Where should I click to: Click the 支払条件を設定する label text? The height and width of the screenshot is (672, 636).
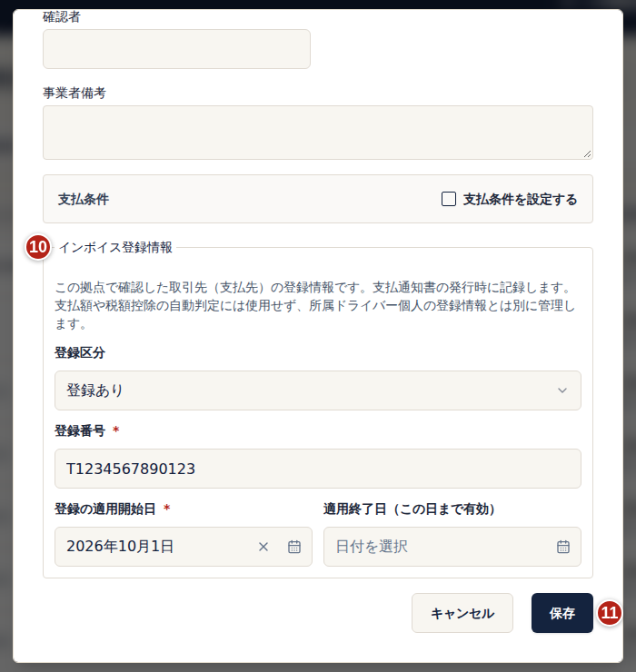[521, 199]
